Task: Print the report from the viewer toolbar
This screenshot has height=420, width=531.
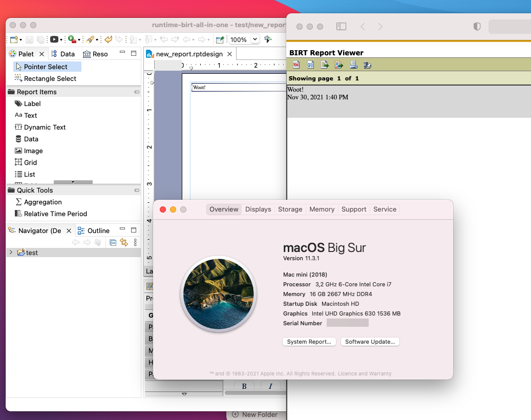Action: (x=353, y=65)
